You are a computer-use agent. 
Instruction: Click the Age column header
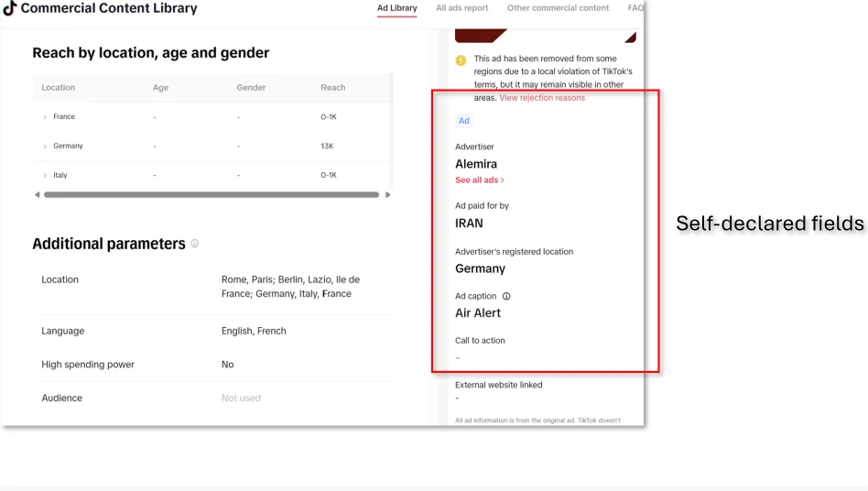[x=160, y=87]
